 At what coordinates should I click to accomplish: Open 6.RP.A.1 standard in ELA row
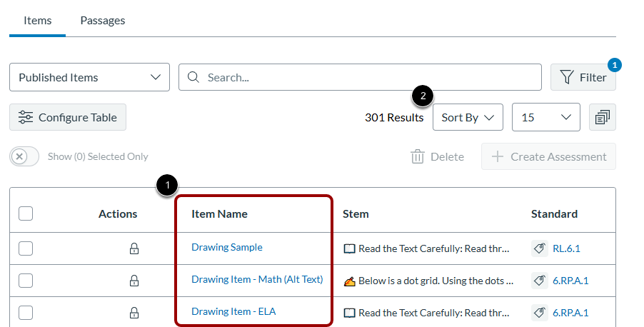click(x=570, y=313)
